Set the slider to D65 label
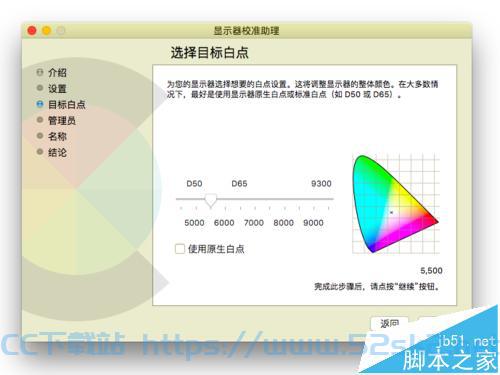 click(239, 184)
